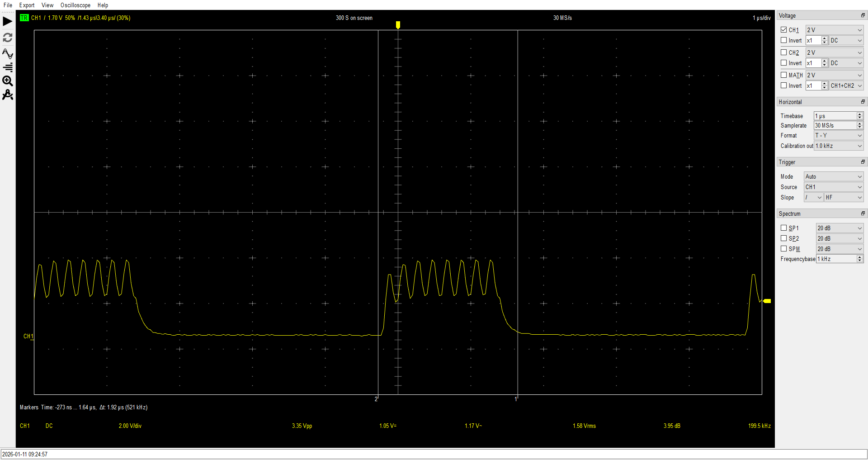Click the CH1 label in the bottom measurement bar
The height and width of the screenshot is (460, 868).
pos(25,426)
